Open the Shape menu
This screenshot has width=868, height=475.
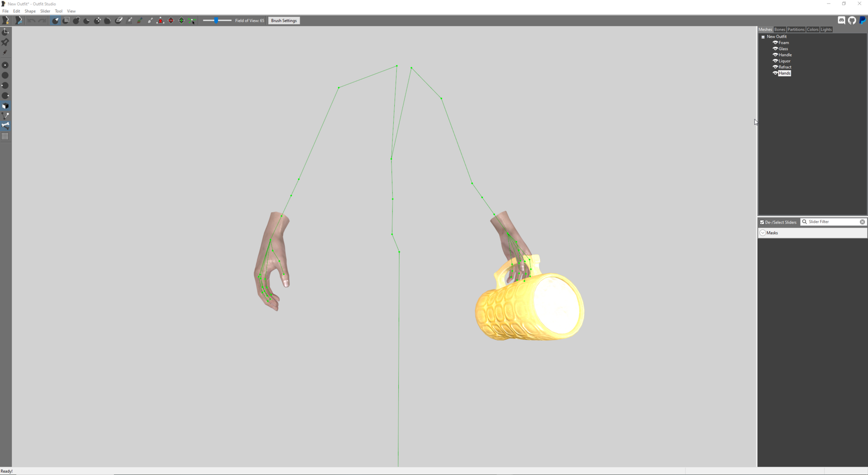click(30, 11)
